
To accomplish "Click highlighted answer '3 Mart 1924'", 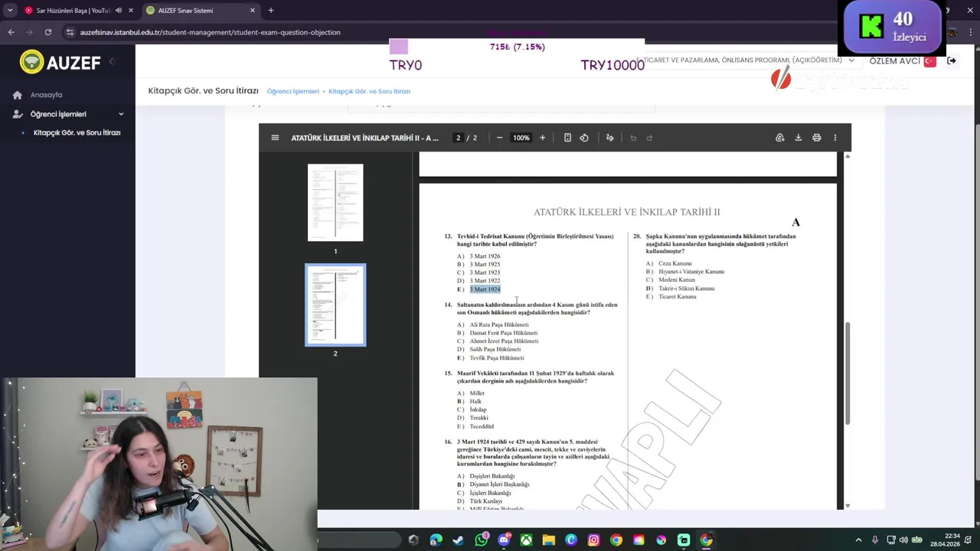I will tap(485, 289).
